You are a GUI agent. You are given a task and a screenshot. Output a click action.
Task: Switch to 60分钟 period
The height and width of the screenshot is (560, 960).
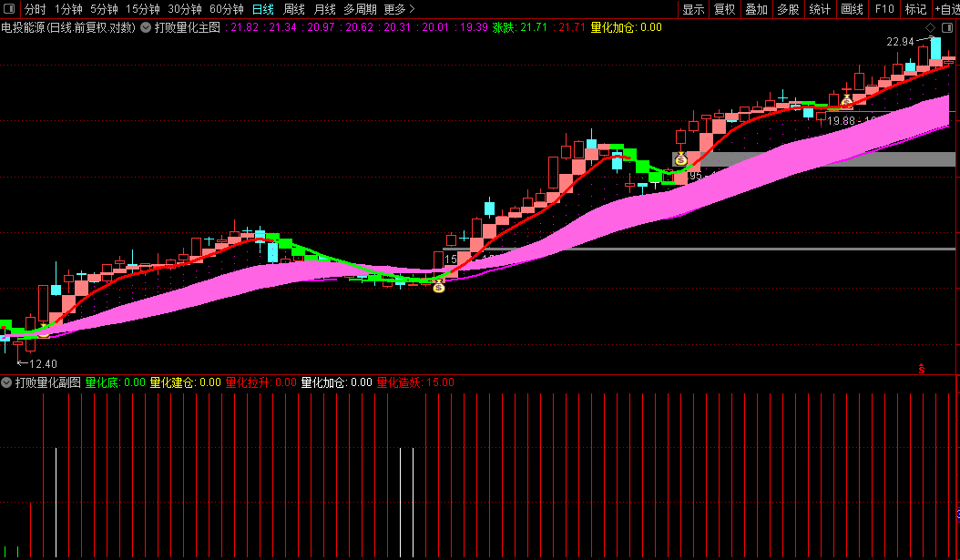pyautogui.click(x=227, y=9)
